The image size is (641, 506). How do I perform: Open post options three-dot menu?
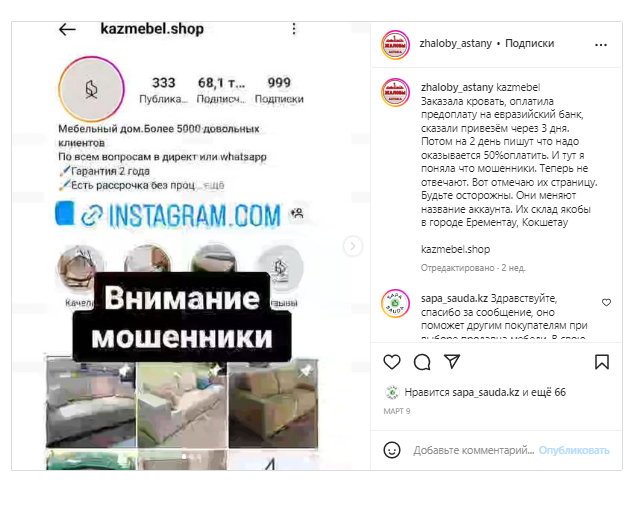tap(601, 45)
